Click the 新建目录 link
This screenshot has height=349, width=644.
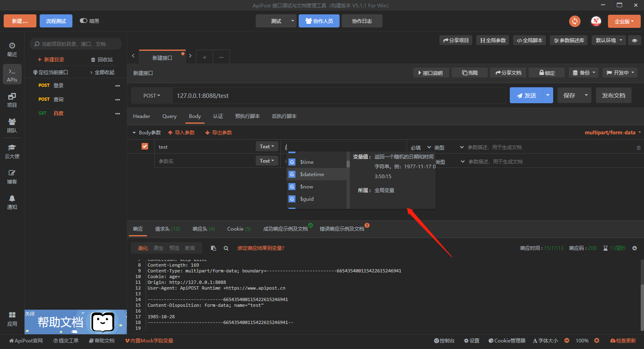51,60
